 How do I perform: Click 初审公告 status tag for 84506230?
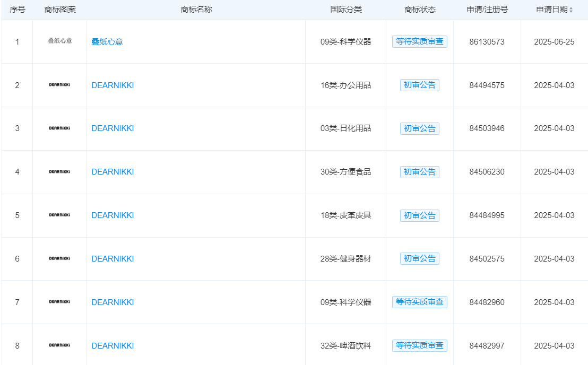[x=420, y=172]
